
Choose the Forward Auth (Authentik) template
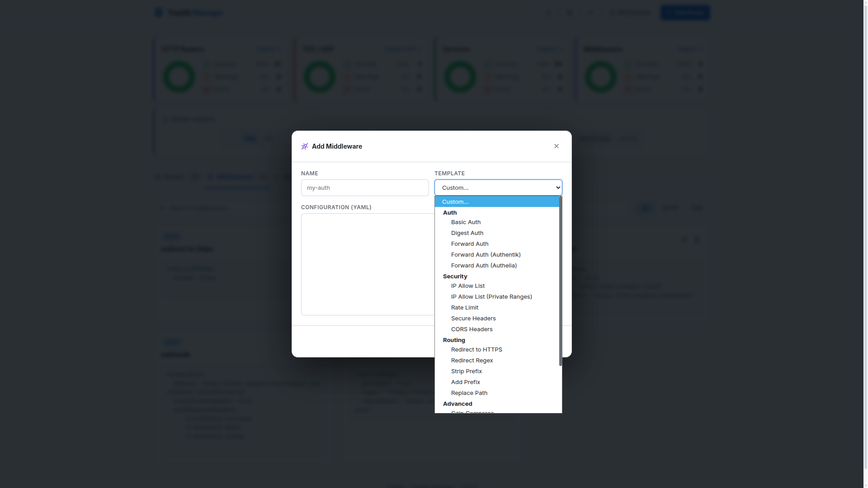(x=486, y=254)
